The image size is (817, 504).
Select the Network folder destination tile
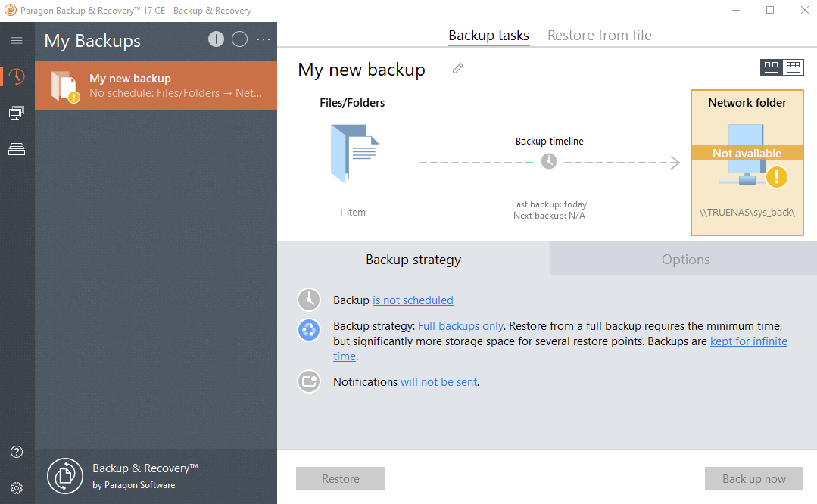tap(747, 163)
